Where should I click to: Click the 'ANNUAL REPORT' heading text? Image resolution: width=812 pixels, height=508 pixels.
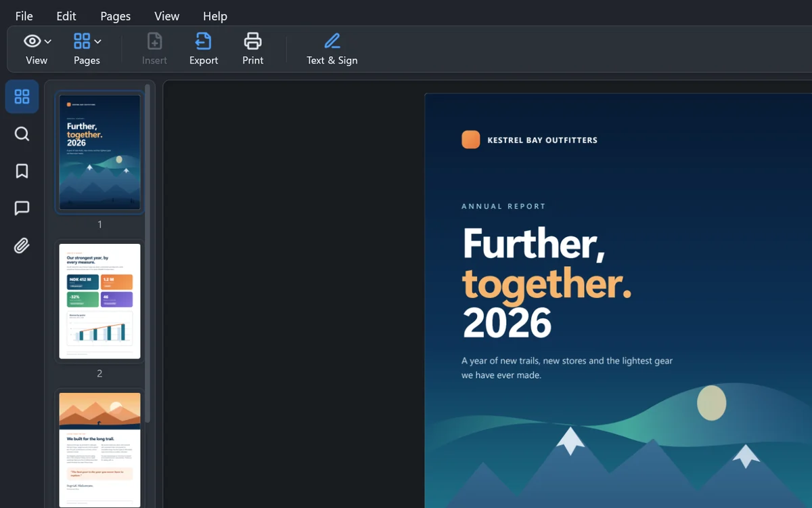pyautogui.click(x=503, y=206)
